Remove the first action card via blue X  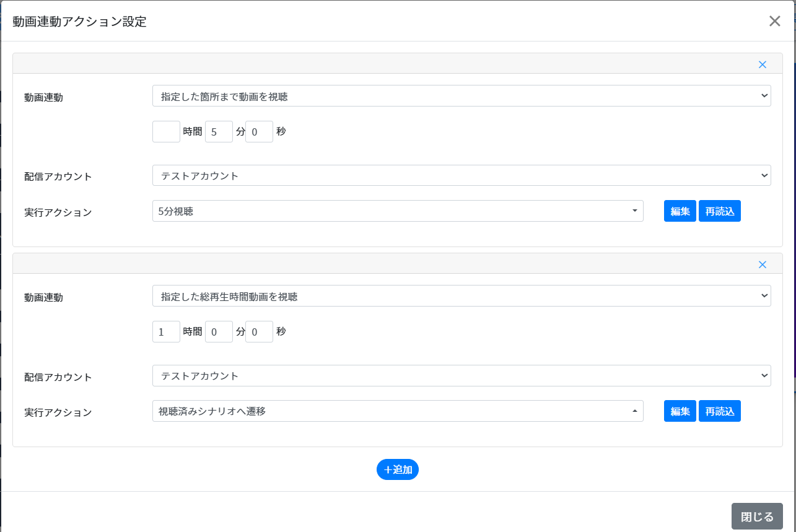[x=763, y=64]
